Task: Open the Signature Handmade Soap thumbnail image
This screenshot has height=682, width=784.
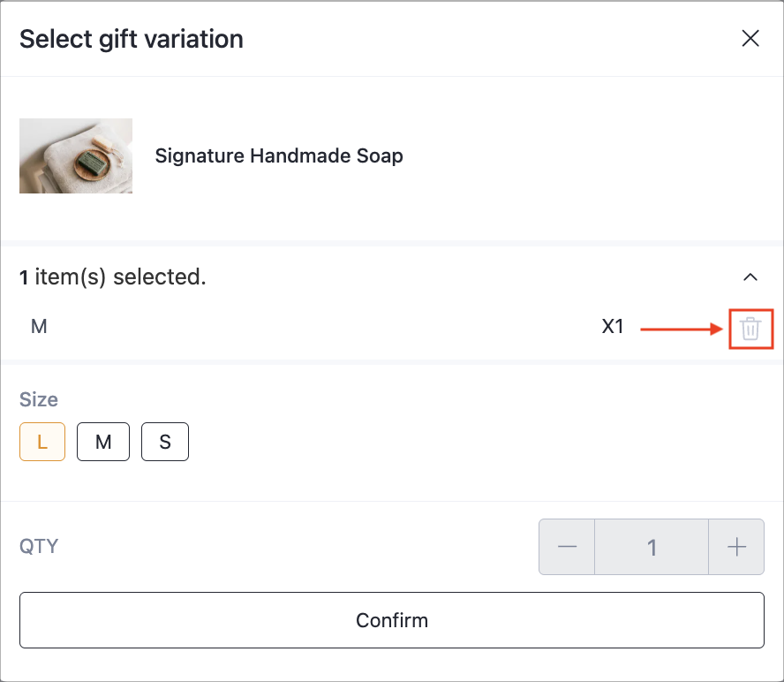Action: [x=76, y=155]
